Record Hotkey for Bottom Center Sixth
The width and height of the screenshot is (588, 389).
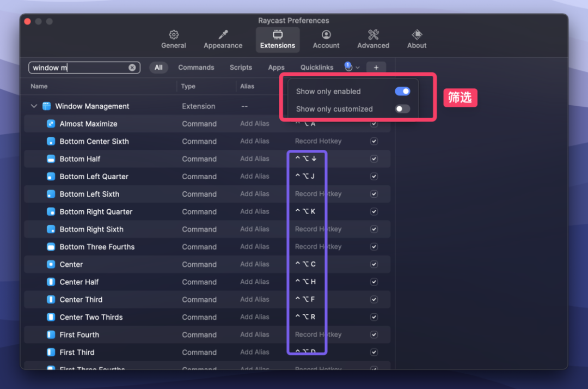tap(318, 141)
